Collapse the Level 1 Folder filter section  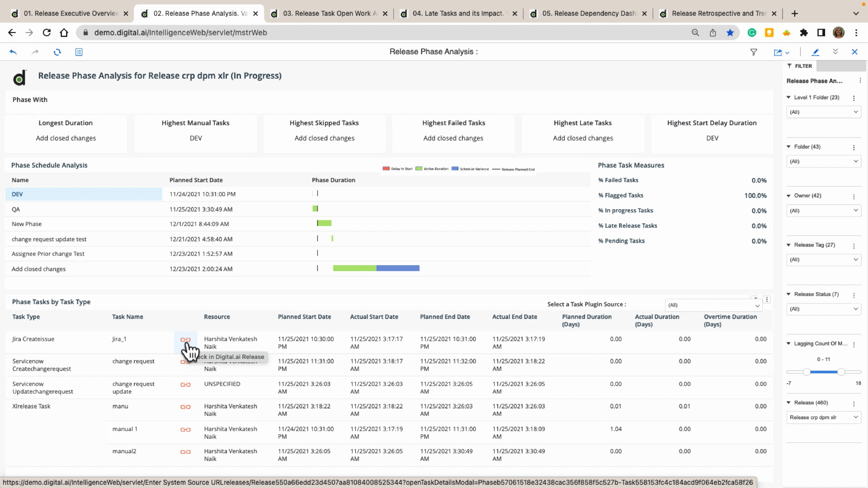(x=789, y=98)
